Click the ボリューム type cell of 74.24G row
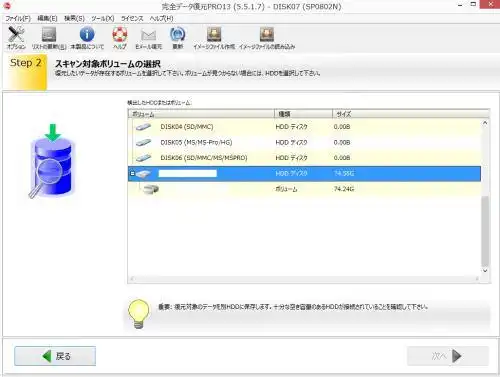The image size is (500, 377). pos(286,189)
